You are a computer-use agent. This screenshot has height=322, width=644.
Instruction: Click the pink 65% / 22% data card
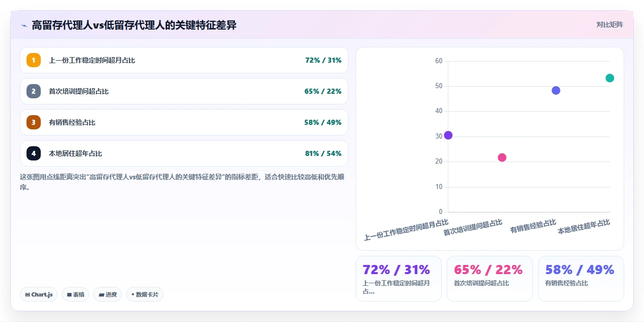490,279
